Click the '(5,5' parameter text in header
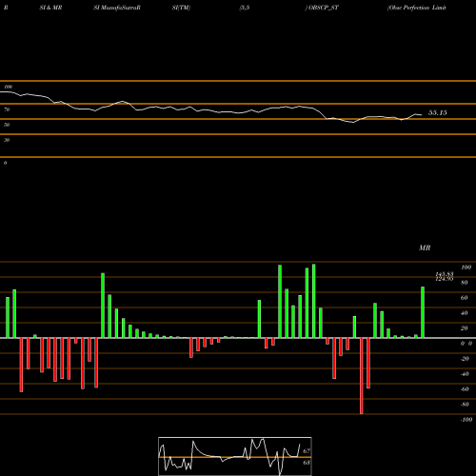Viewport: 476px width, 476px height. (x=245, y=8)
